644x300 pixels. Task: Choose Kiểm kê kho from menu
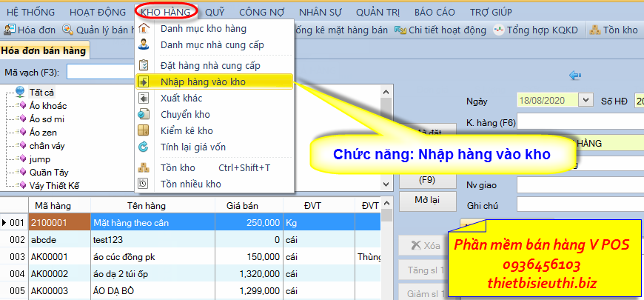186,131
